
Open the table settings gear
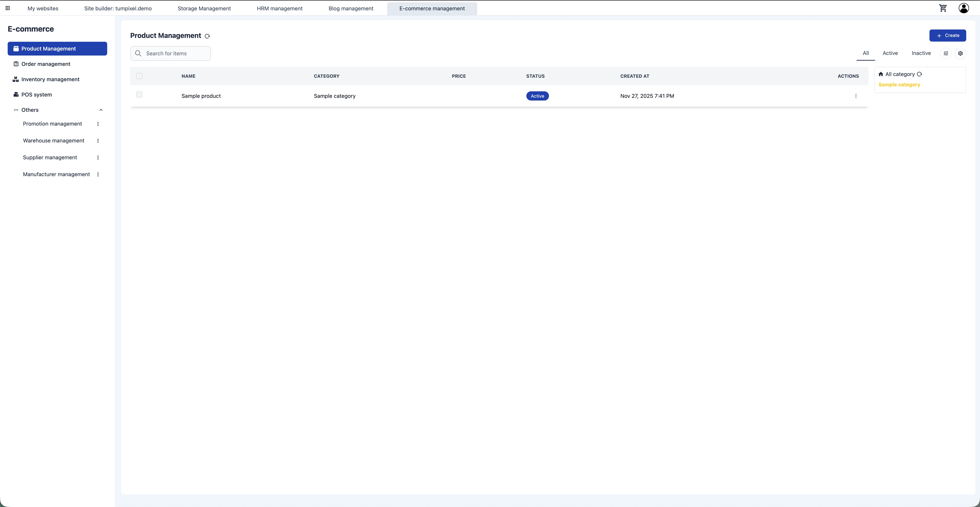click(x=961, y=53)
